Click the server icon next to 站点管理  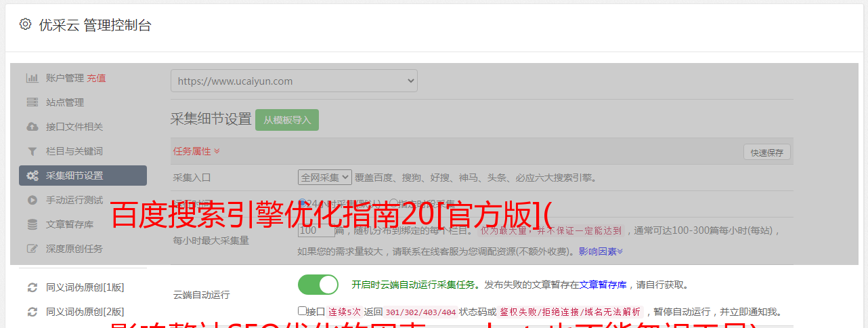click(x=32, y=102)
